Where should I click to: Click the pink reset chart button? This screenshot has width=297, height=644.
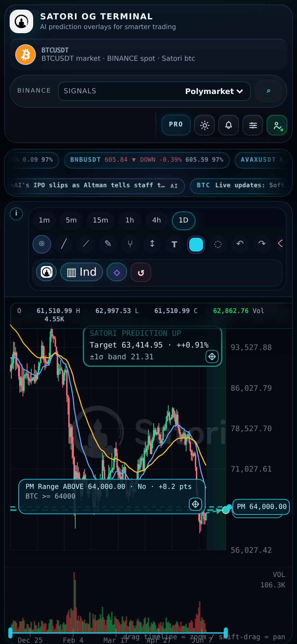coord(141,272)
